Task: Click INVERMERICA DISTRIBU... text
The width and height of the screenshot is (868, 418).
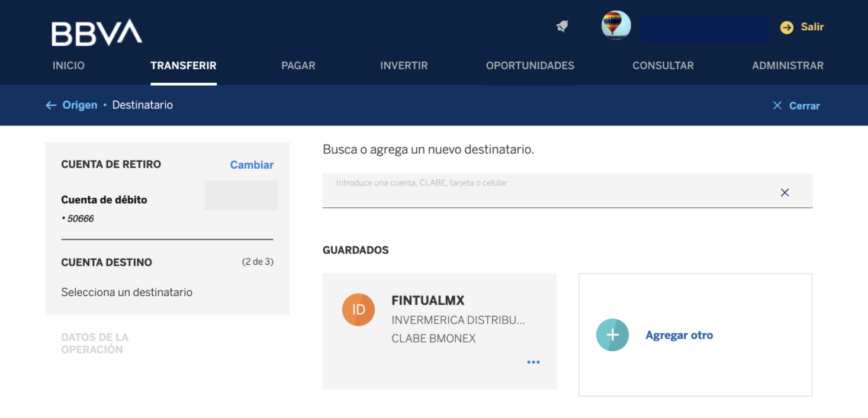Action: coord(458,320)
